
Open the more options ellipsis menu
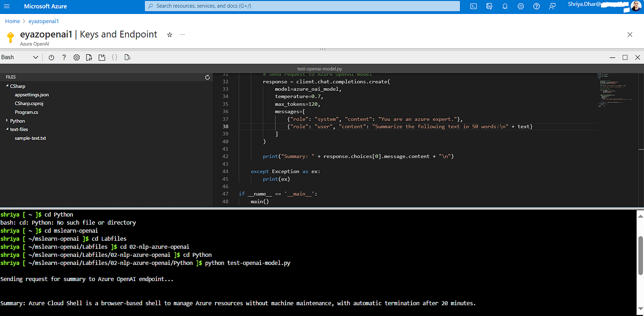point(182,34)
